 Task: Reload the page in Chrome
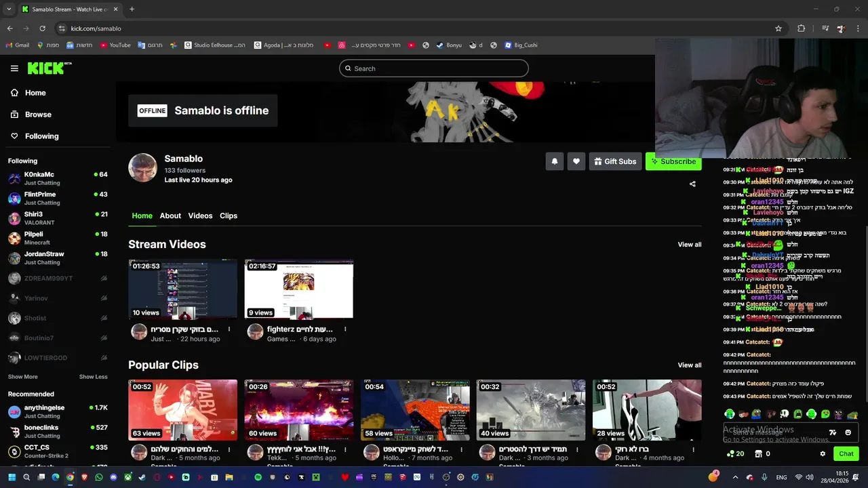42,28
